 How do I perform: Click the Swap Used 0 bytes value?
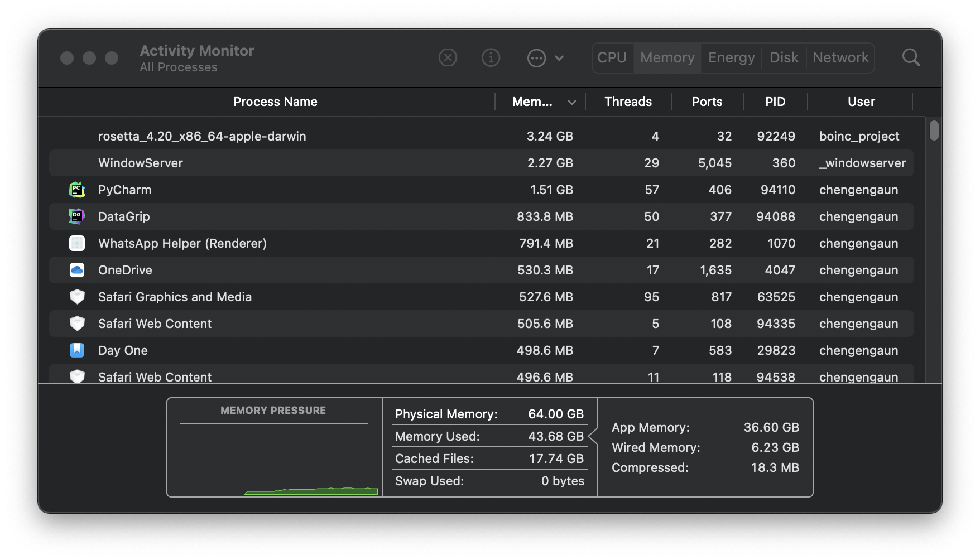pos(563,481)
